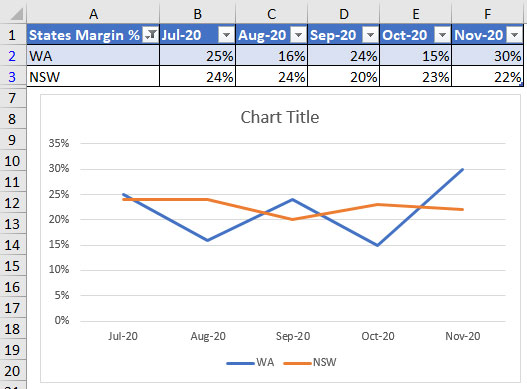
Task: Open the Aug-20 column filter dropdown
Action: click(298, 35)
